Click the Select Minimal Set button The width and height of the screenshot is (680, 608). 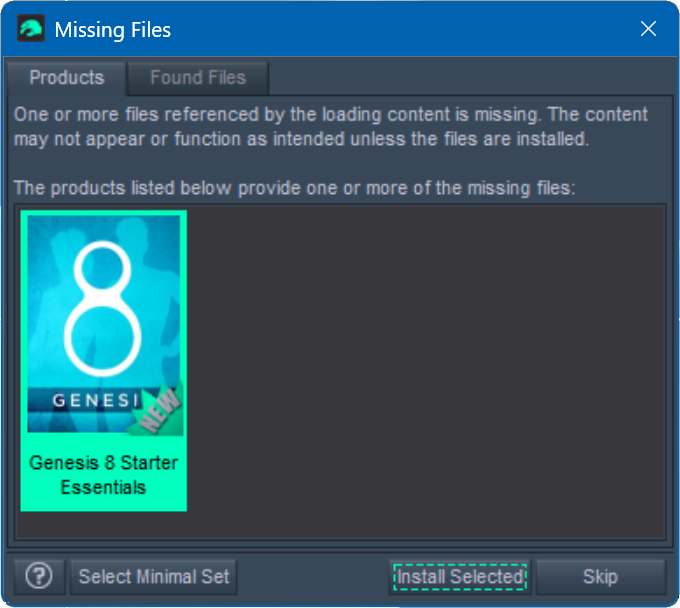click(x=154, y=577)
